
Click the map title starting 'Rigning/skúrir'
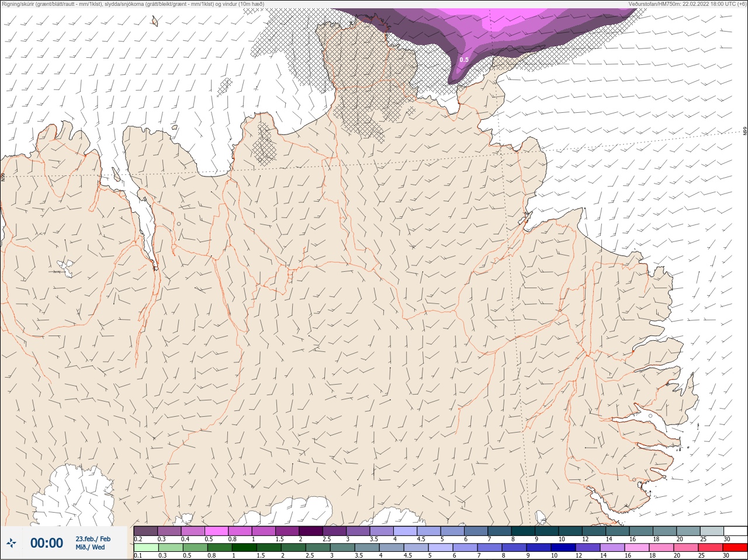tap(133, 4)
